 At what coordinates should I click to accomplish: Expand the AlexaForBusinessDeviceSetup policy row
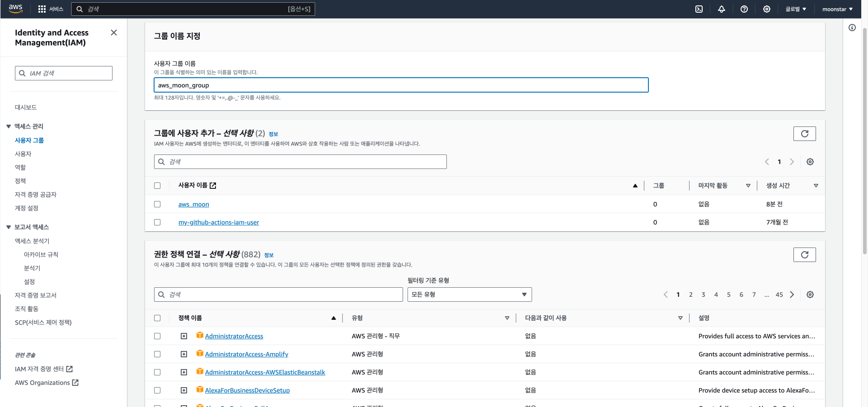pos(184,390)
